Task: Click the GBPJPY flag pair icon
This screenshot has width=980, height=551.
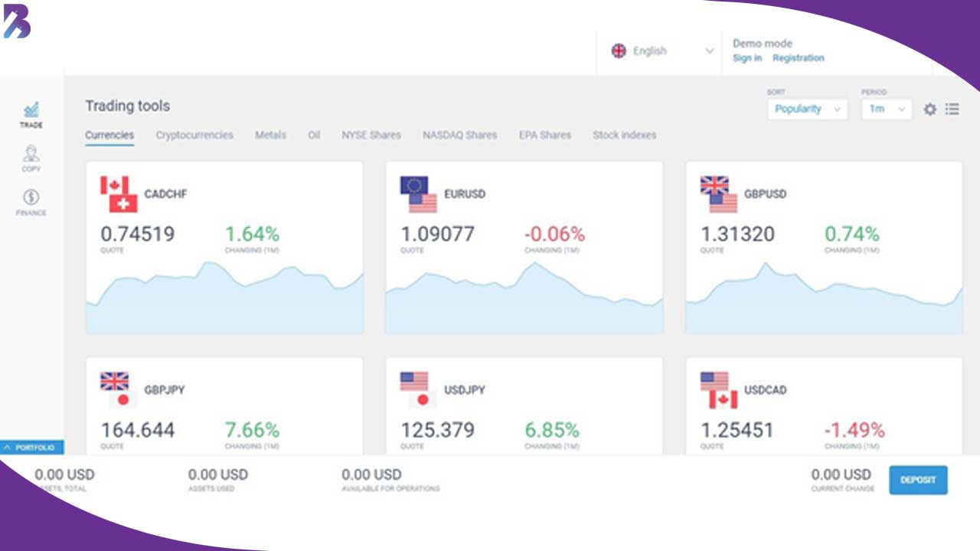Action: [x=119, y=390]
